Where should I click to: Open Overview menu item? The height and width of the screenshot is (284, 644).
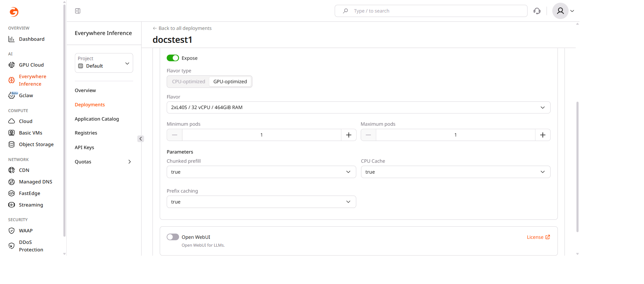pyautogui.click(x=85, y=90)
